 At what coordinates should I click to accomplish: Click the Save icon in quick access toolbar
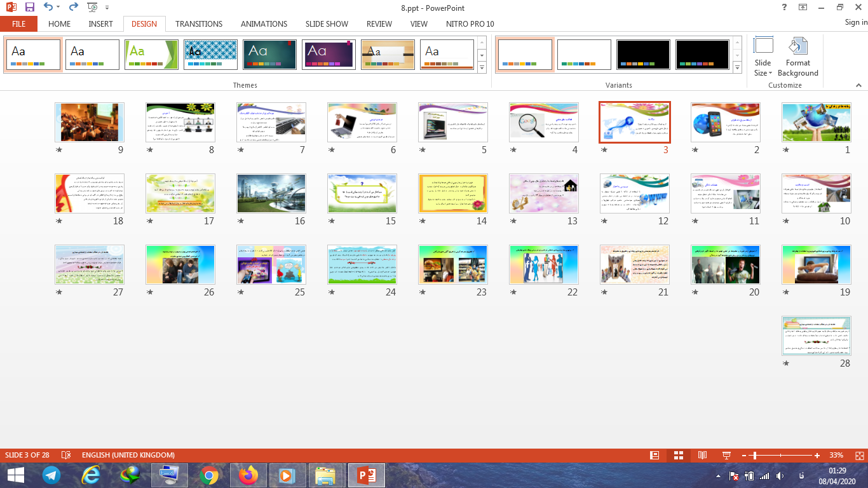click(30, 8)
